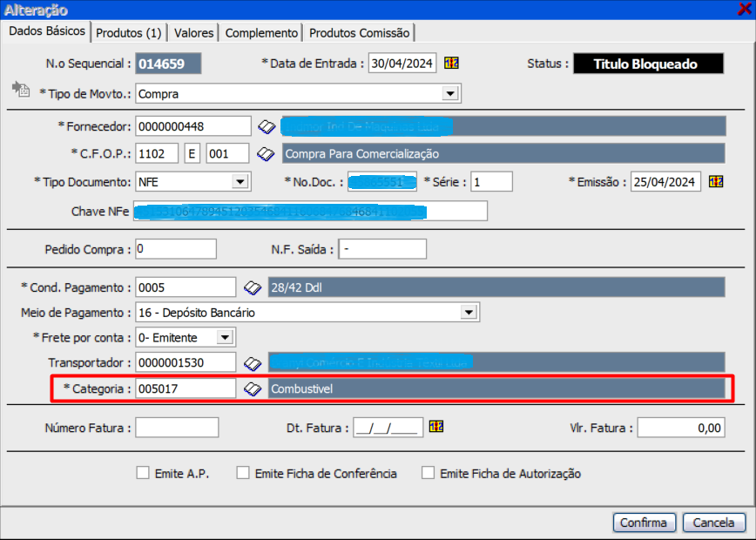Image resolution: width=756 pixels, height=540 pixels.
Task: Click the icon left of Tipo de Movto.
Action: 20,91
